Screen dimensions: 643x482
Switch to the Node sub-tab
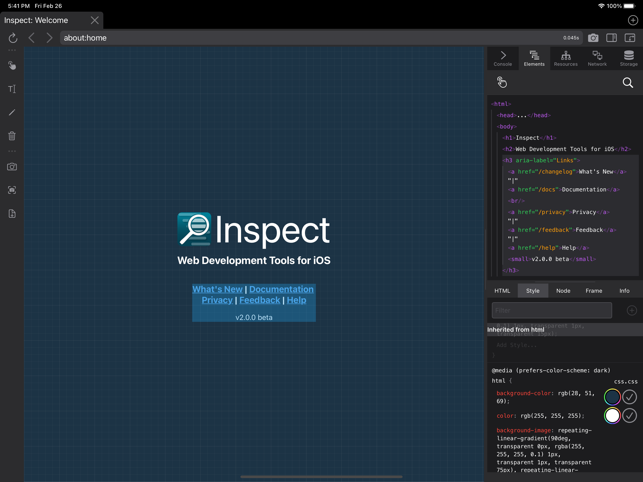[x=563, y=290]
